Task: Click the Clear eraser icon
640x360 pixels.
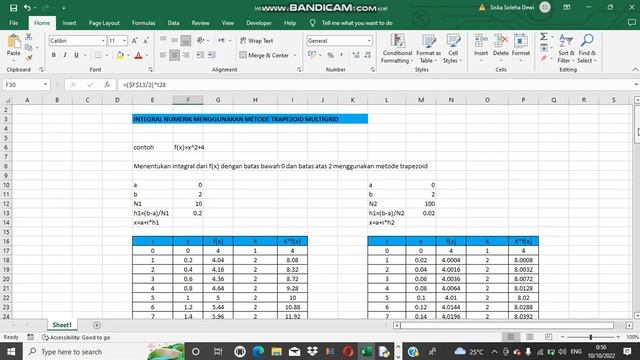Action: coord(544,58)
